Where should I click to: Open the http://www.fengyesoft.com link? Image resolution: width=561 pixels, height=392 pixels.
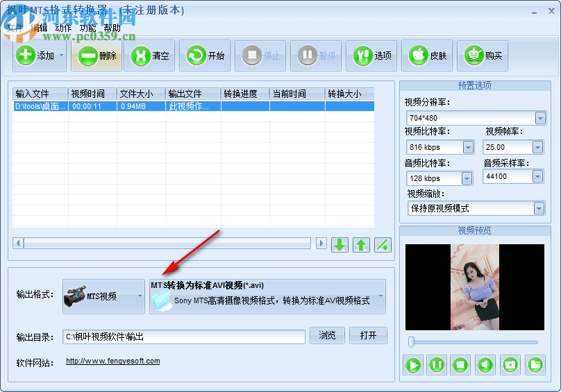tap(112, 361)
